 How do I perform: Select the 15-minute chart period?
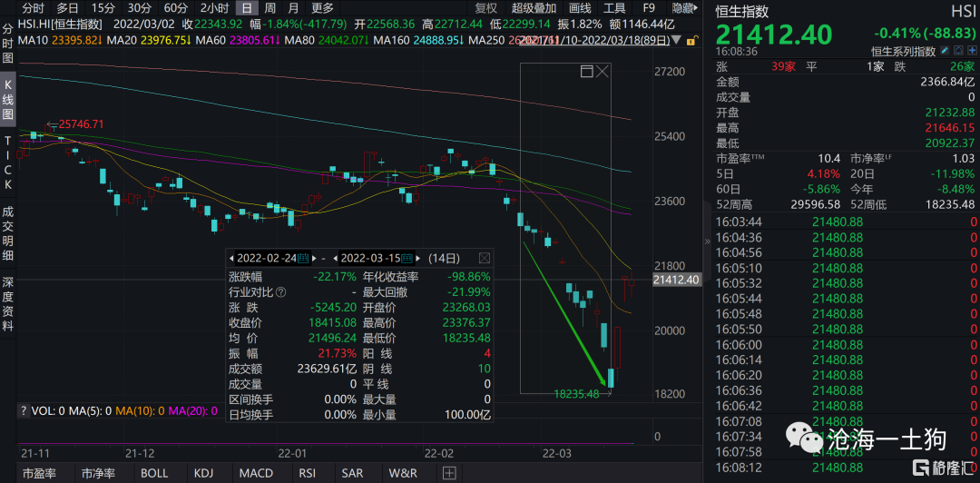click(x=103, y=8)
